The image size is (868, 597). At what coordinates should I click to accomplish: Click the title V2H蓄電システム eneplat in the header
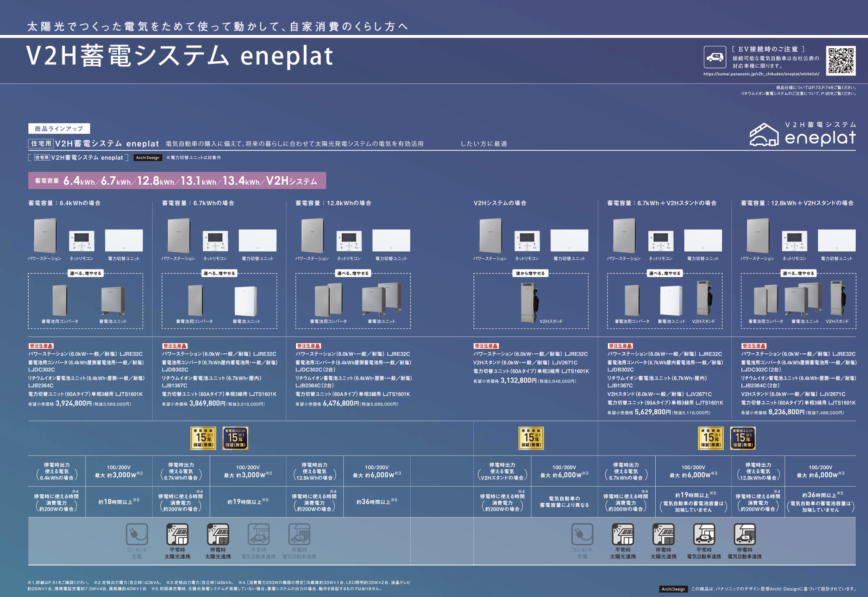coord(179,56)
